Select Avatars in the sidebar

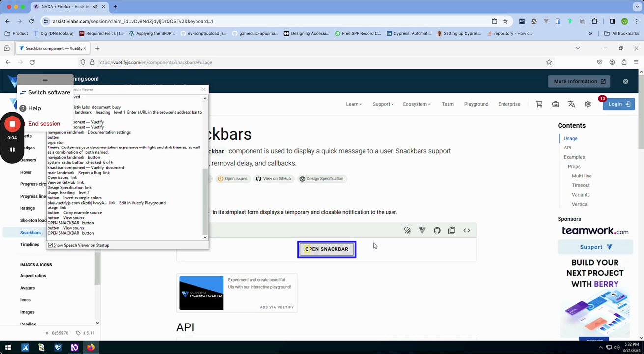pos(28,288)
